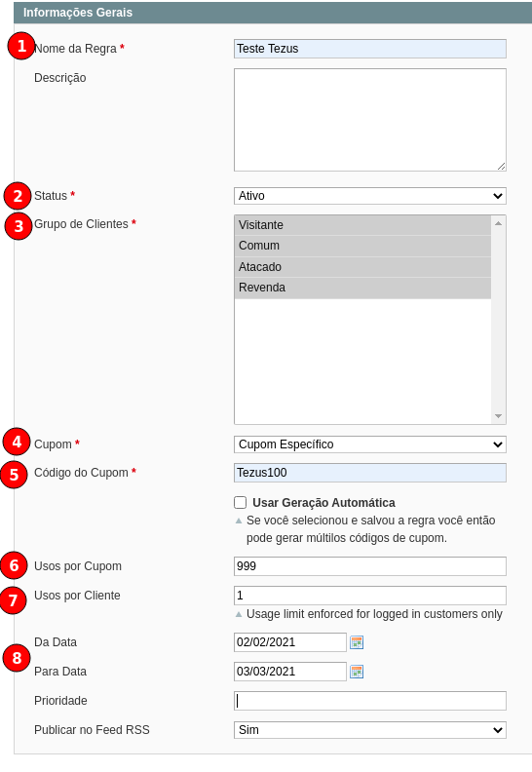The height and width of the screenshot is (772, 532).
Task: Open the calendar icon beside Para Data
Action: point(357,672)
